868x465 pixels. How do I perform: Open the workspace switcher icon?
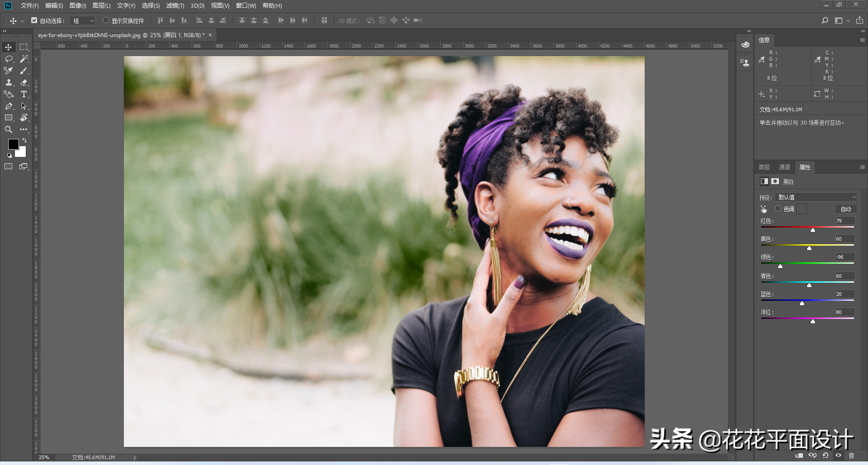click(x=839, y=20)
